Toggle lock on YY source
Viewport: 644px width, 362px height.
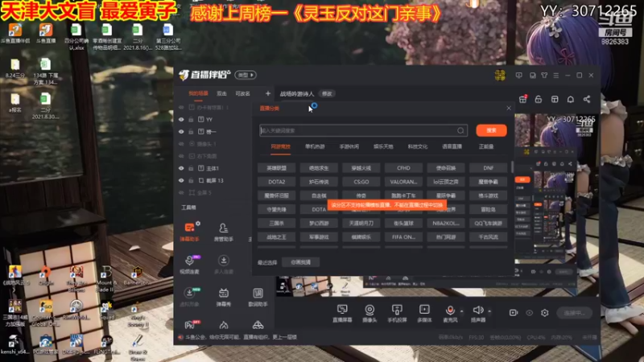click(191, 119)
